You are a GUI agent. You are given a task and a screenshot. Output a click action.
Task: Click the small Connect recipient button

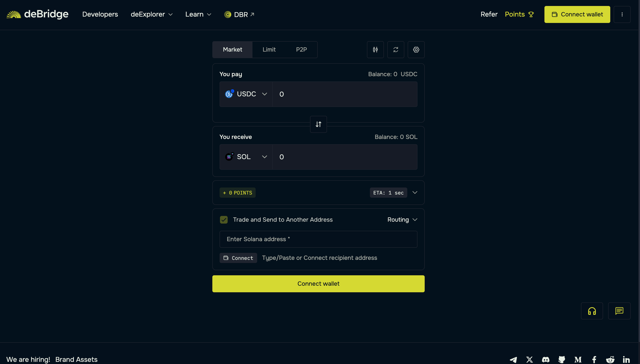pyautogui.click(x=238, y=258)
